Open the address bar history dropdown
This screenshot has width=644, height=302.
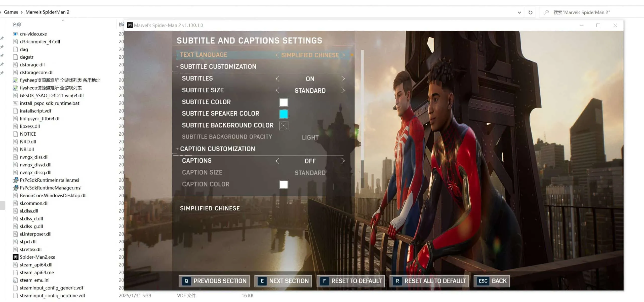(519, 12)
